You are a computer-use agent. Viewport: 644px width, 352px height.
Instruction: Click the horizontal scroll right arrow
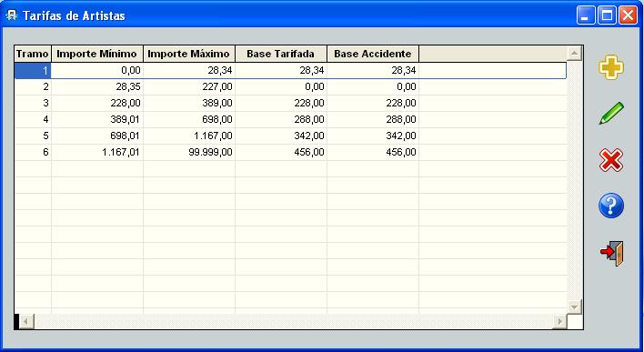point(559,321)
